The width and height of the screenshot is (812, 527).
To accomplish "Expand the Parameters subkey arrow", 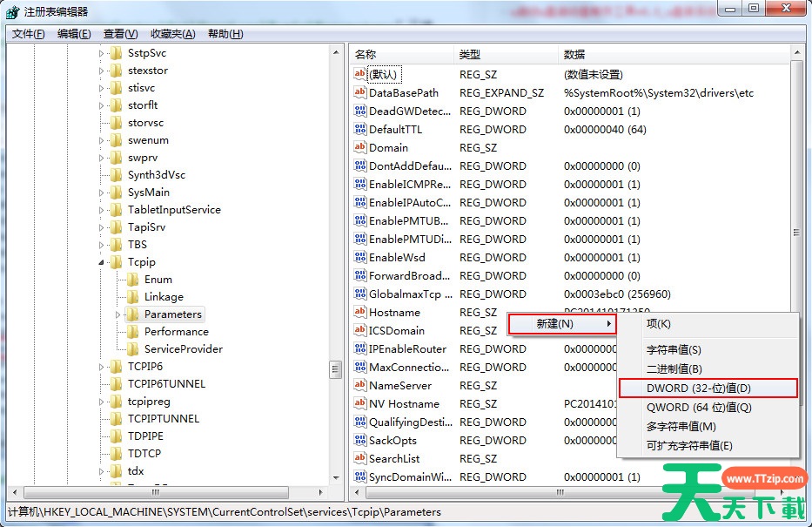I will [118, 314].
